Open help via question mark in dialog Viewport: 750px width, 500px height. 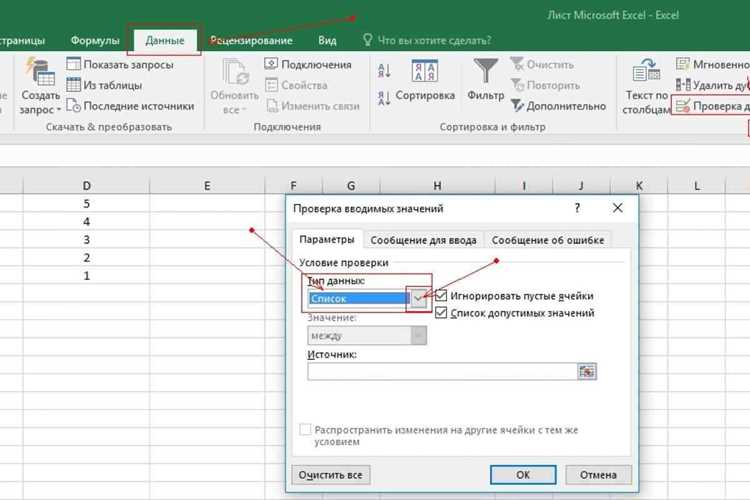click(577, 208)
